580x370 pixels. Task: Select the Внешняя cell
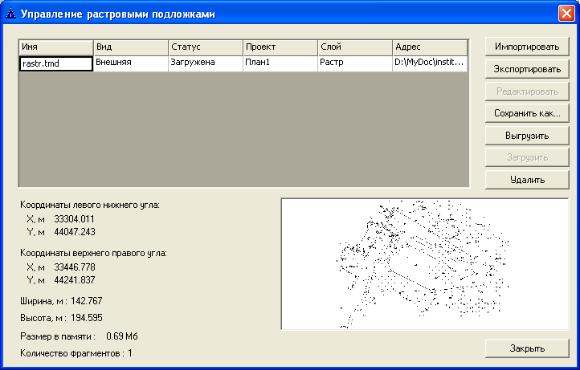point(131,63)
